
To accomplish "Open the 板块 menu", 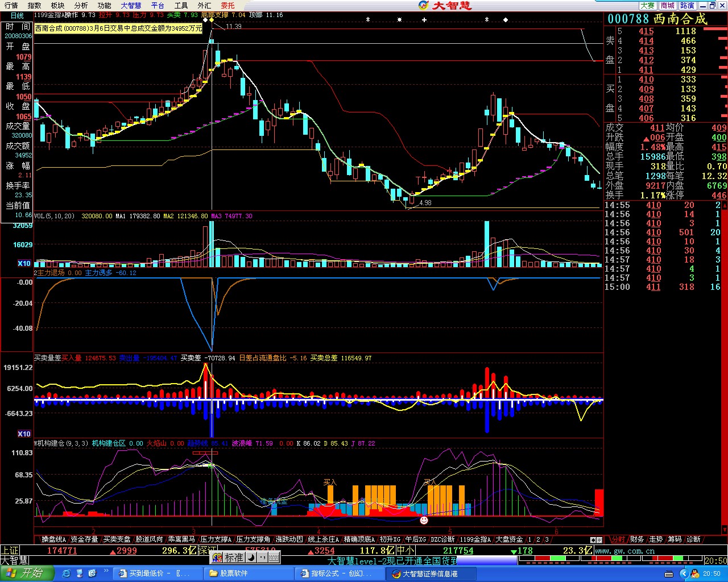I will click(57, 5).
